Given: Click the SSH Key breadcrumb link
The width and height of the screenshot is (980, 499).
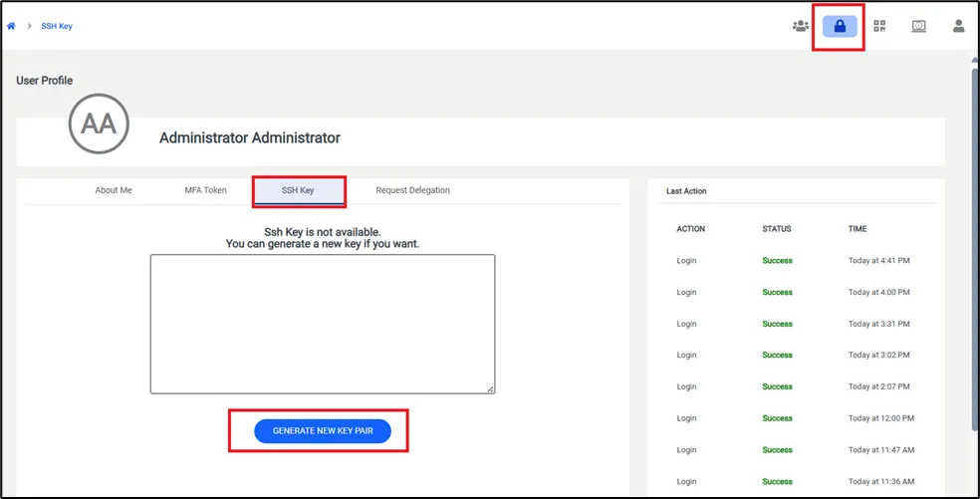Looking at the screenshot, I should click(x=57, y=26).
